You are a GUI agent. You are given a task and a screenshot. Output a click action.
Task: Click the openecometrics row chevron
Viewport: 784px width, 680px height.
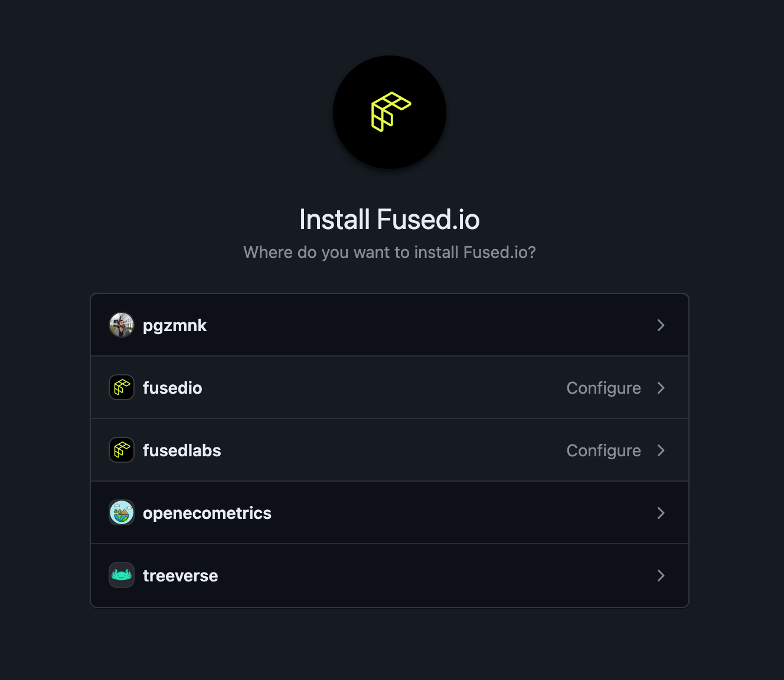[x=661, y=513]
